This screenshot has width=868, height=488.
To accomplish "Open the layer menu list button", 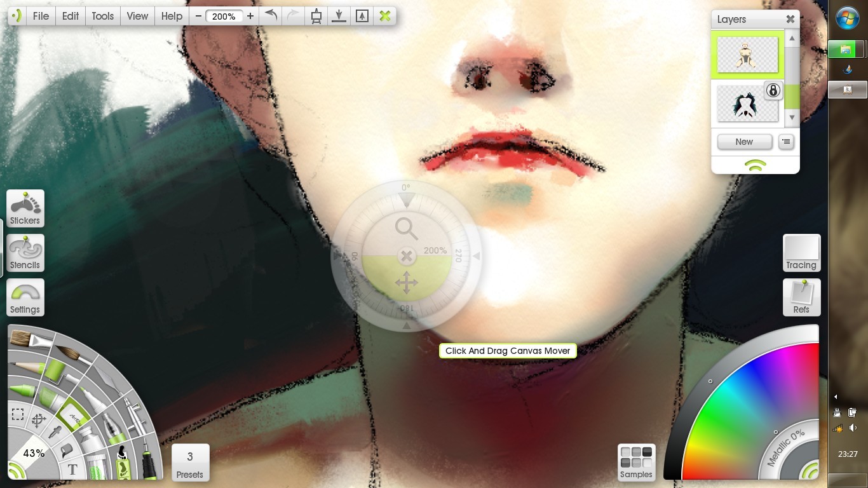I will click(x=786, y=142).
